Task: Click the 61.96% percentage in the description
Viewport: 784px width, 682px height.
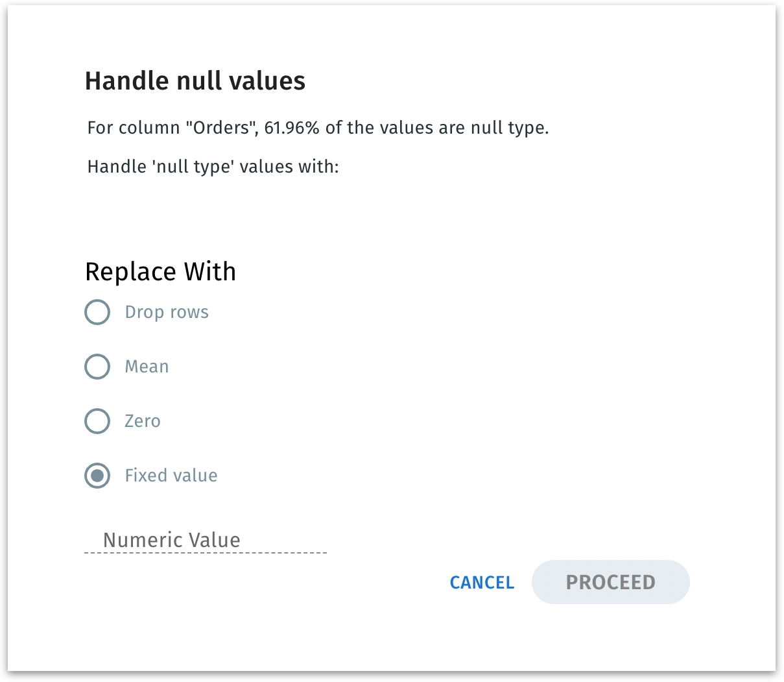Action: click(x=292, y=128)
